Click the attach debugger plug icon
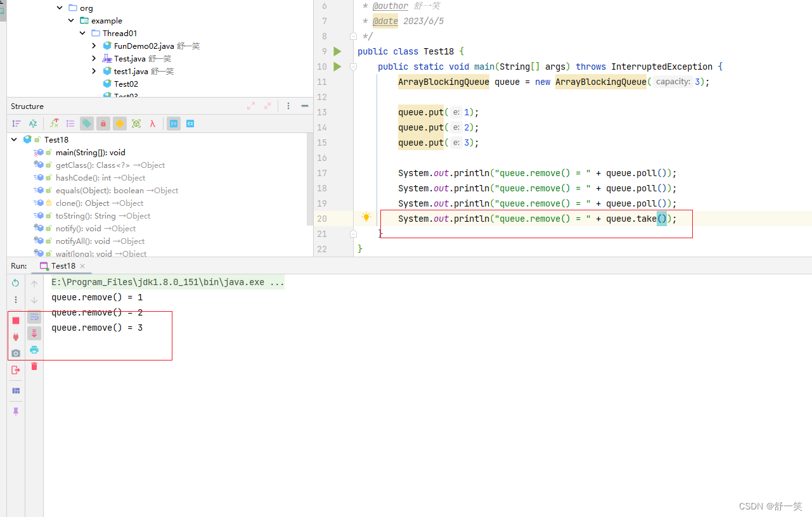This screenshot has width=812, height=517. tap(16, 337)
